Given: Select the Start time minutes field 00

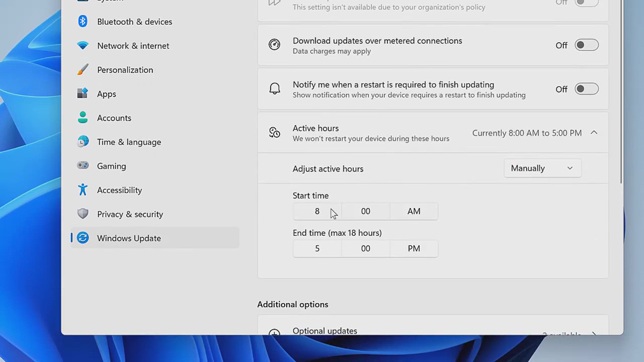Looking at the screenshot, I should (x=366, y=212).
